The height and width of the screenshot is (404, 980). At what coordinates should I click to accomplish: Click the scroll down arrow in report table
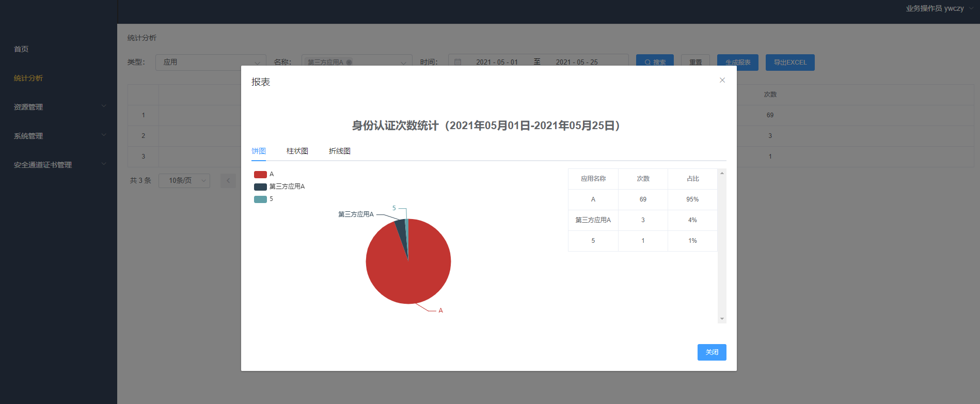722,319
